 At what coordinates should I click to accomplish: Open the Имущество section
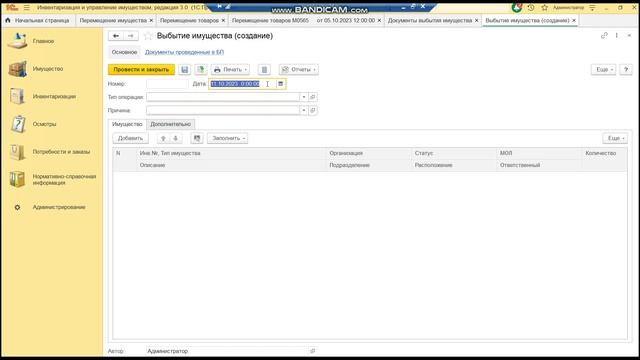47,69
